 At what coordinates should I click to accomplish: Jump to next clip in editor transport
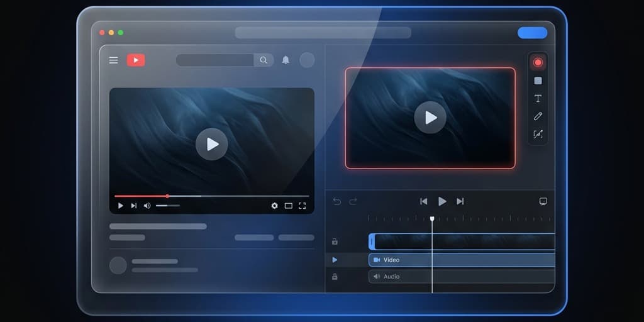pyautogui.click(x=460, y=201)
